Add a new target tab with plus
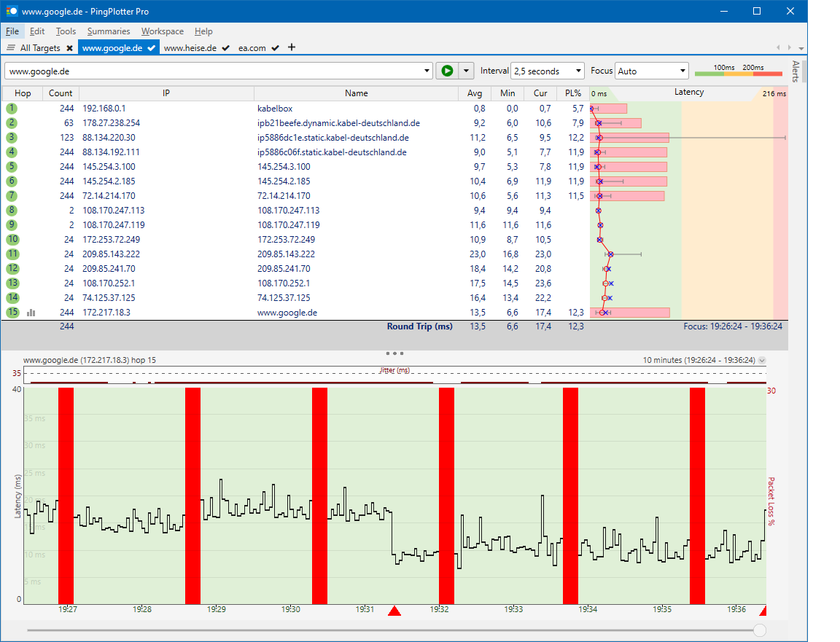The image size is (840, 642). (x=292, y=47)
